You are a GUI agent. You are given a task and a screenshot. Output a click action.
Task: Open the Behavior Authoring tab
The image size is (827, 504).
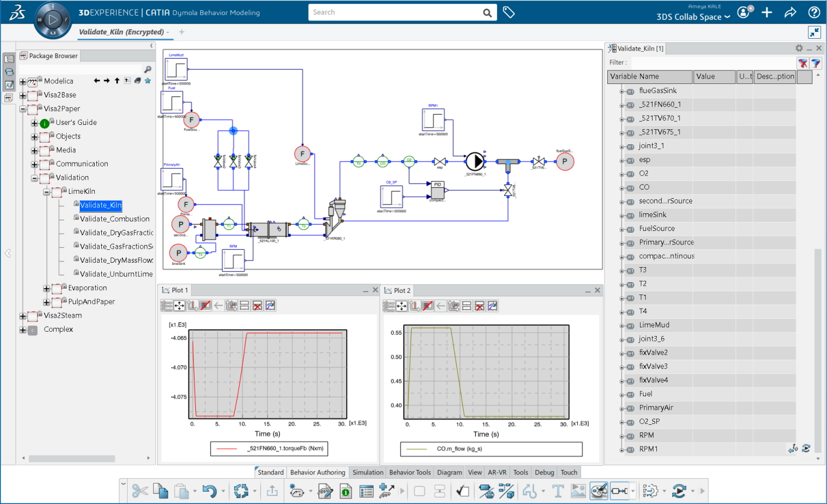(317, 472)
